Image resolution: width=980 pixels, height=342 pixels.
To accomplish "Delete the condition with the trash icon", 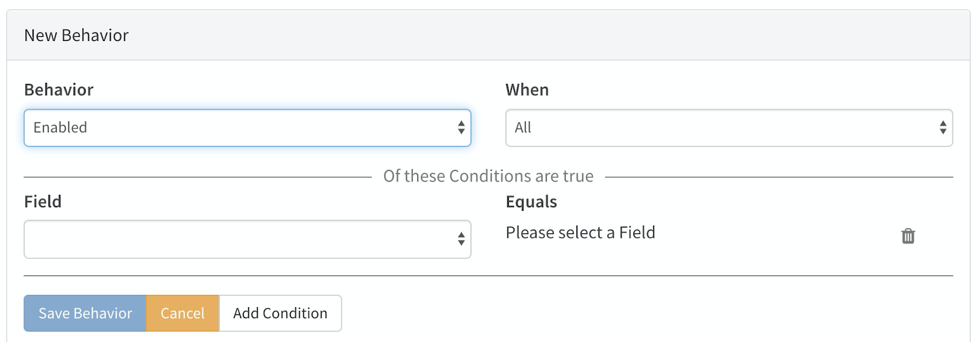I will pos(908,236).
